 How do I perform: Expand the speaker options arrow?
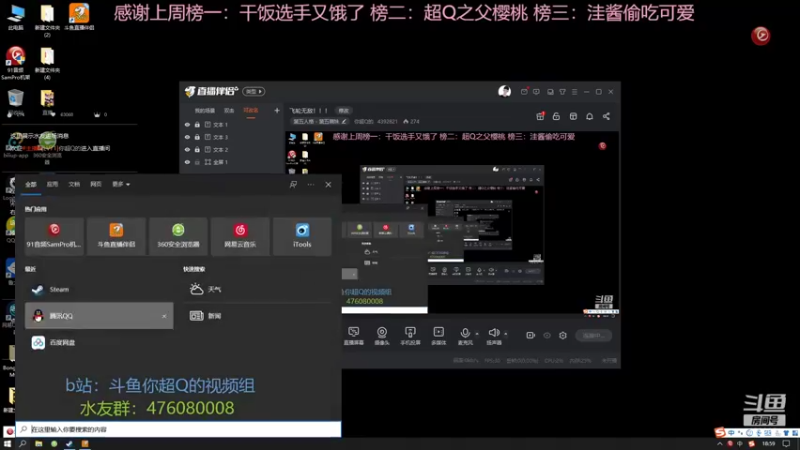[x=506, y=334]
